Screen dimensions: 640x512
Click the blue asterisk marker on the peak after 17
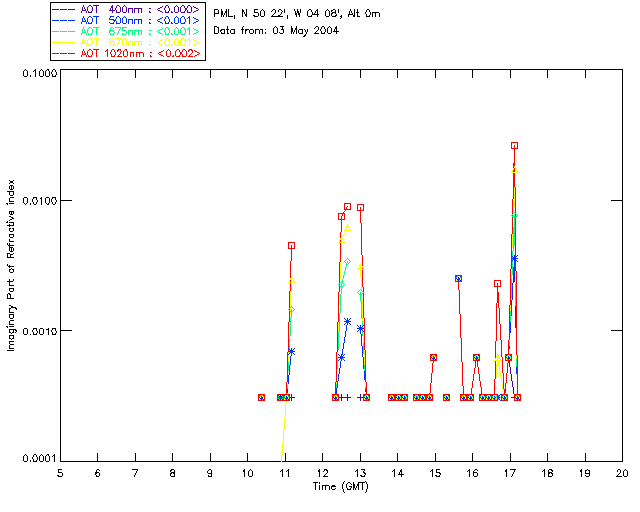[514, 258]
